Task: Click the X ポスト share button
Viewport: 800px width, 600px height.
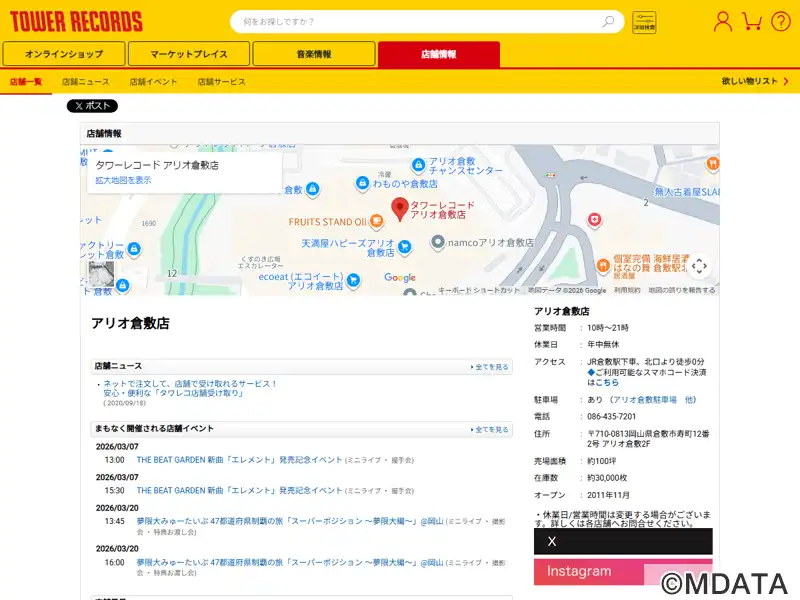Action: coord(92,106)
